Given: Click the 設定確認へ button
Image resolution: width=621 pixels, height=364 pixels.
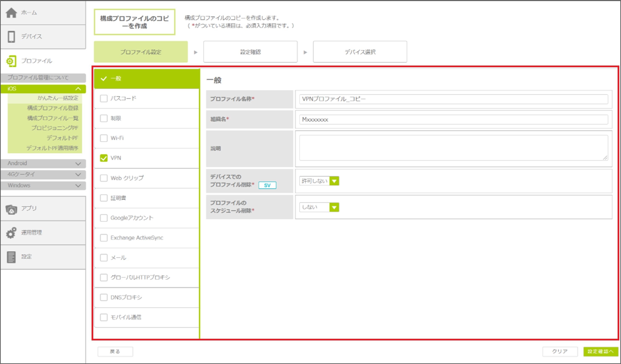Looking at the screenshot, I should [600, 351].
